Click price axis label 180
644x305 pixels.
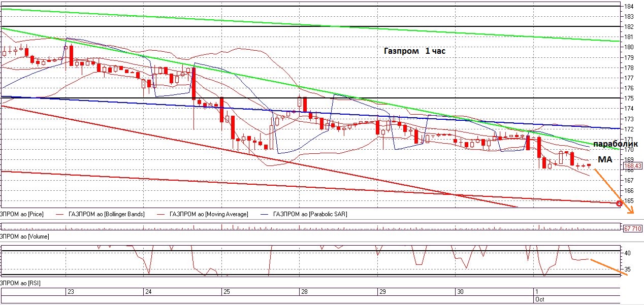[x=629, y=47]
